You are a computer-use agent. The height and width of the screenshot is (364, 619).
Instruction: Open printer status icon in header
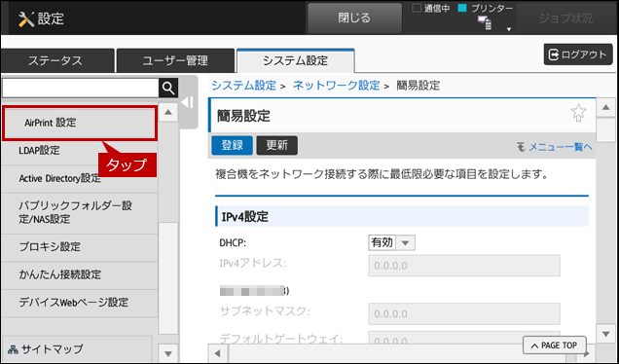485,23
